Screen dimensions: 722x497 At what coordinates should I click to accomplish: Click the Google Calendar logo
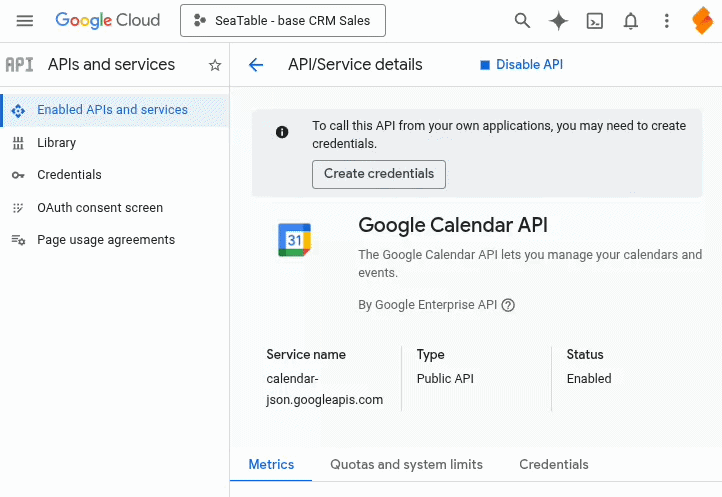(295, 240)
